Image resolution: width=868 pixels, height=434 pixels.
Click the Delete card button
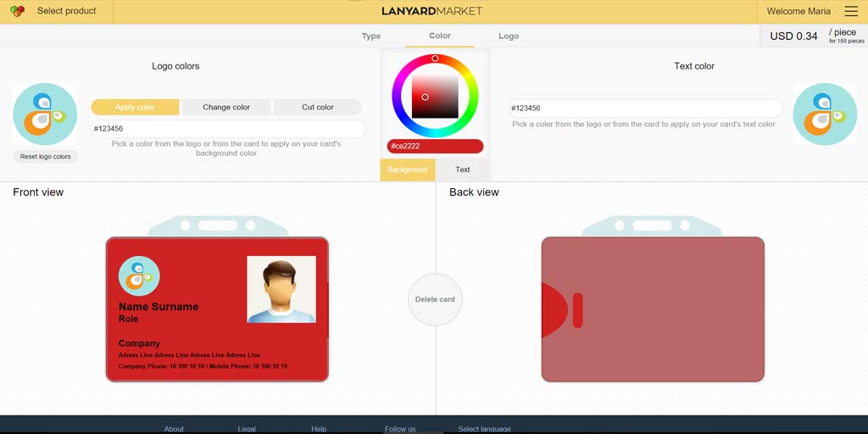pos(435,299)
